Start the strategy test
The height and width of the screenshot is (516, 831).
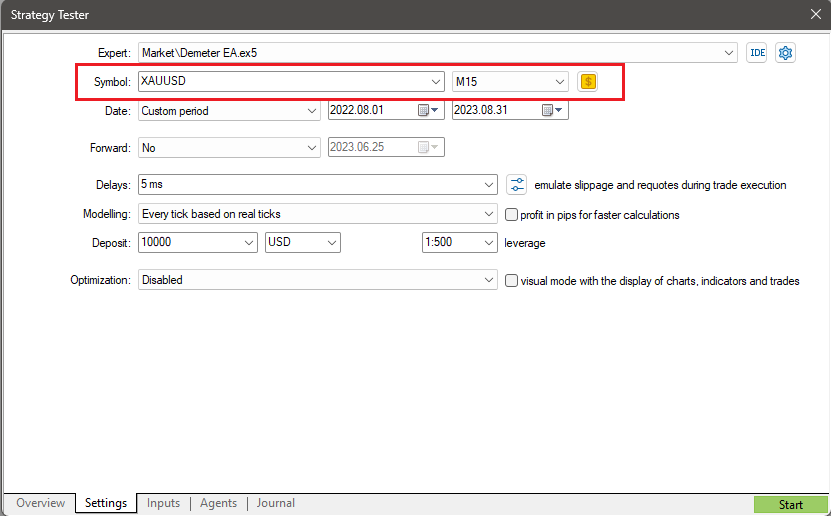point(791,504)
